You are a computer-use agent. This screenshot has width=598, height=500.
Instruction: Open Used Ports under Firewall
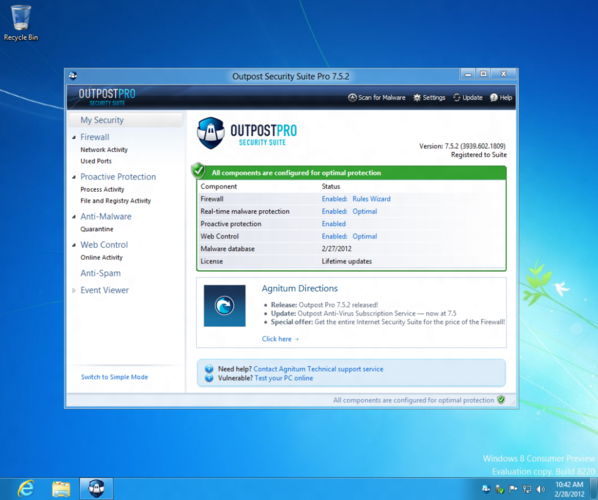click(96, 161)
